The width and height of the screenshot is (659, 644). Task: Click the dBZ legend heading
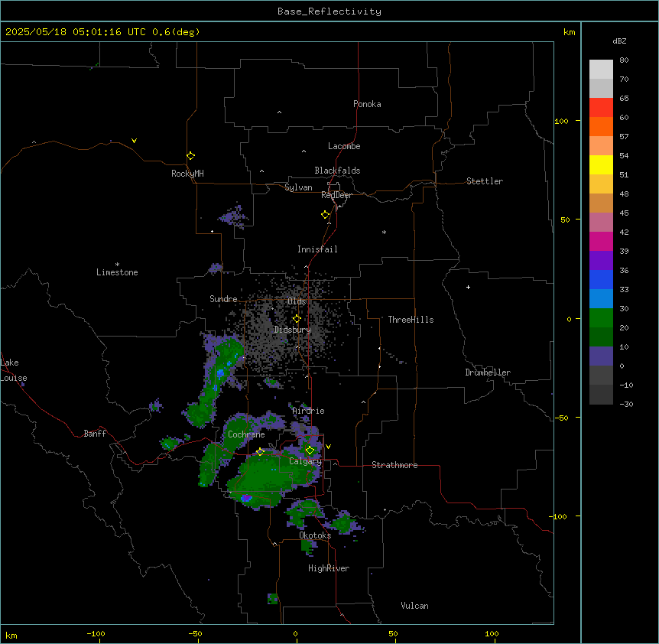point(619,41)
